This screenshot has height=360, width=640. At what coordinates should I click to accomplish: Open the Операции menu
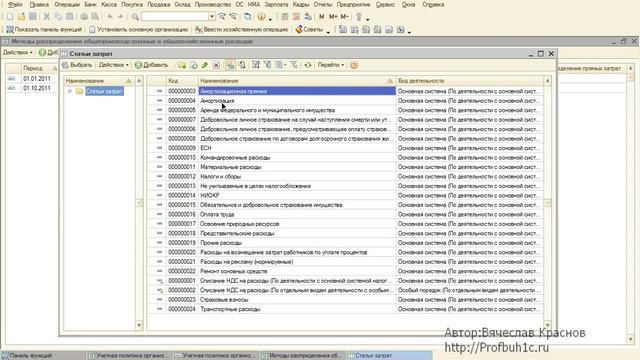coord(67,4)
